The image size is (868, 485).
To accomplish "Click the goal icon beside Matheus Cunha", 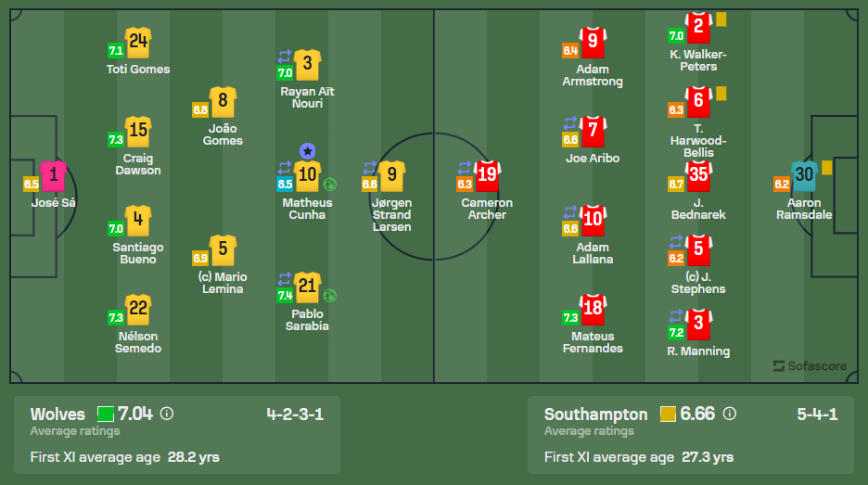I will 330,184.
